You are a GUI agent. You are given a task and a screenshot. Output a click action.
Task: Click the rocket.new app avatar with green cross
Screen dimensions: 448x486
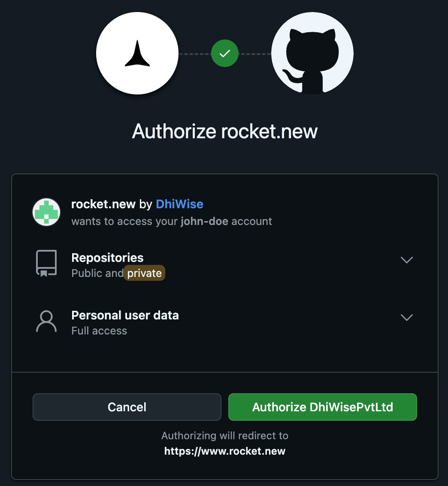pos(46,212)
